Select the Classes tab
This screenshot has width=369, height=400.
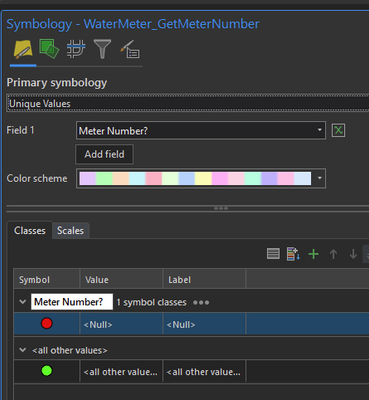pos(30,231)
